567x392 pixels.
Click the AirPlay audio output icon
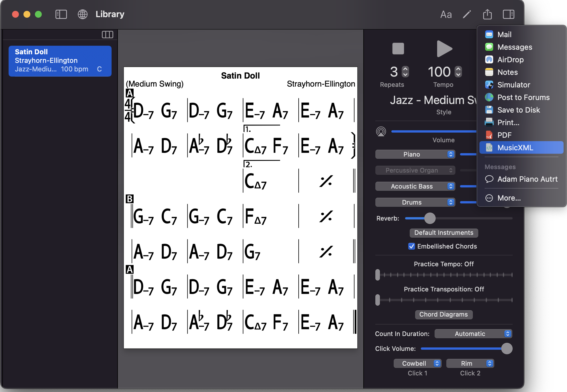click(381, 132)
